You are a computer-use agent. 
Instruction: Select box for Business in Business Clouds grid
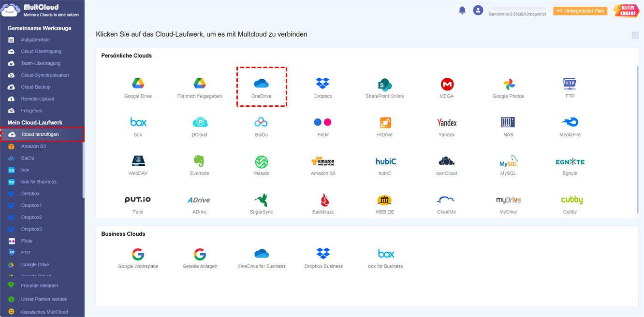(386, 254)
